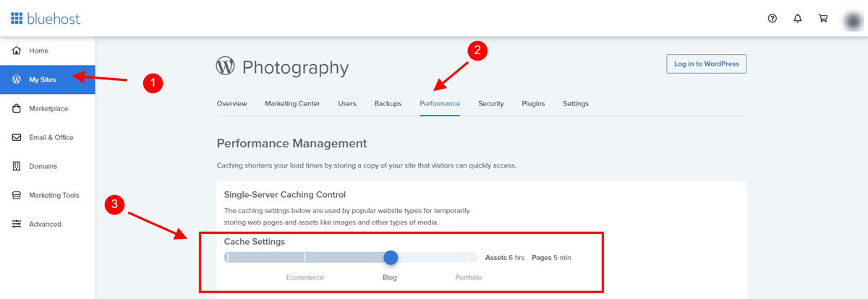The width and height of the screenshot is (868, 299).
Task: Open the notifications bell icon
Action: coord(797,18)
